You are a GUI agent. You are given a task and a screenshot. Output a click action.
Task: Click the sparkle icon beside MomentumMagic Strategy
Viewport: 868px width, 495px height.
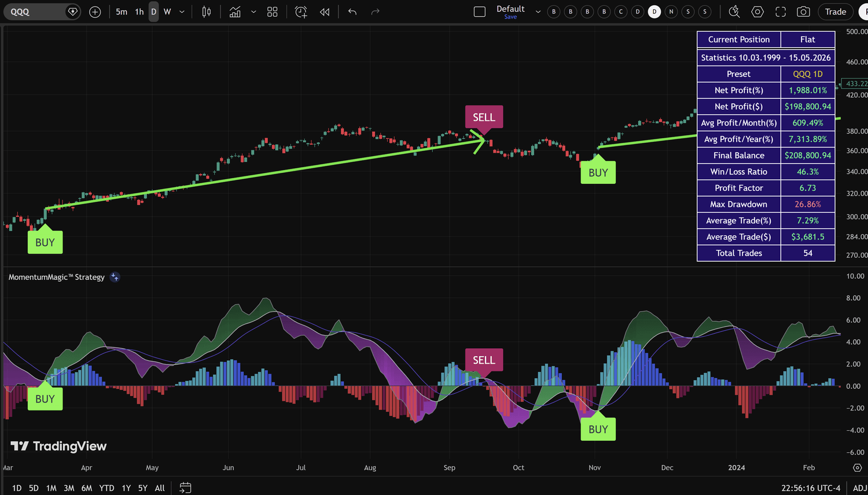point(115,277)
